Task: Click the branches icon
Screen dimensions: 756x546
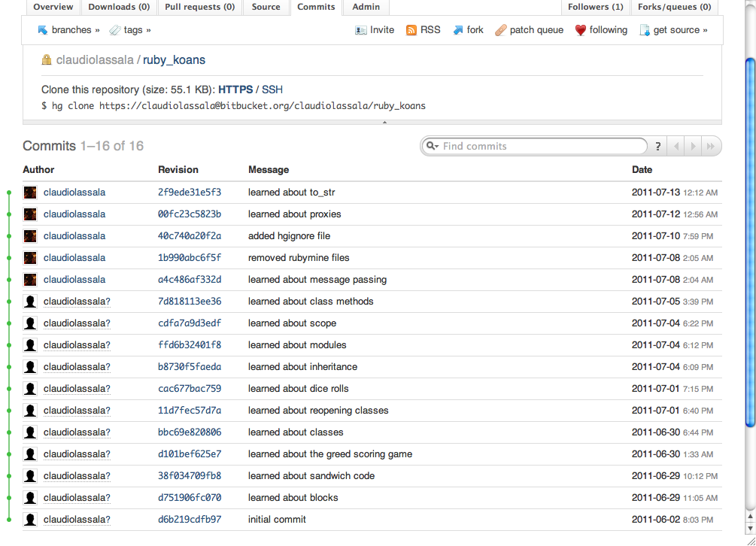Action: point(43,30)
